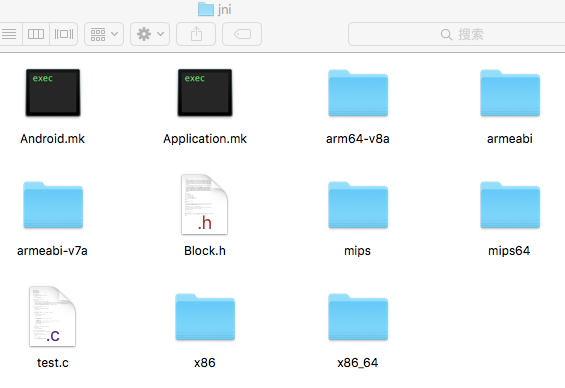Click the Android.mk file name label
The width and height of the screenshot is (565, 388).
pos(53,139)
